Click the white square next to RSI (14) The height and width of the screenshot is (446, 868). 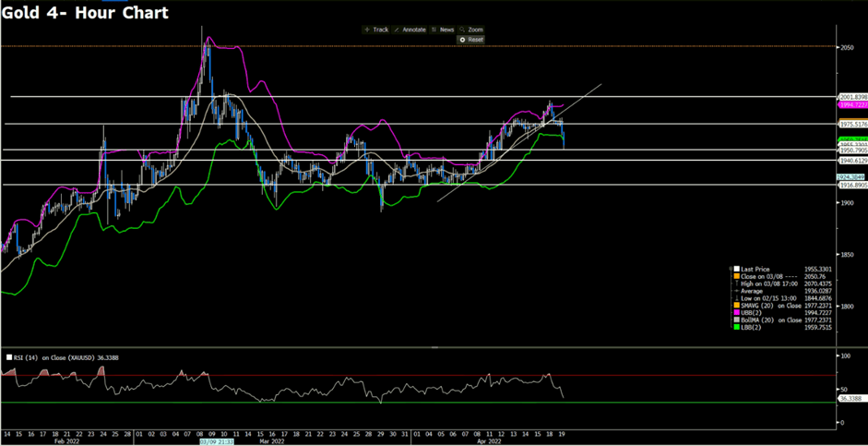pyautogui.click(x=8, y=358)
